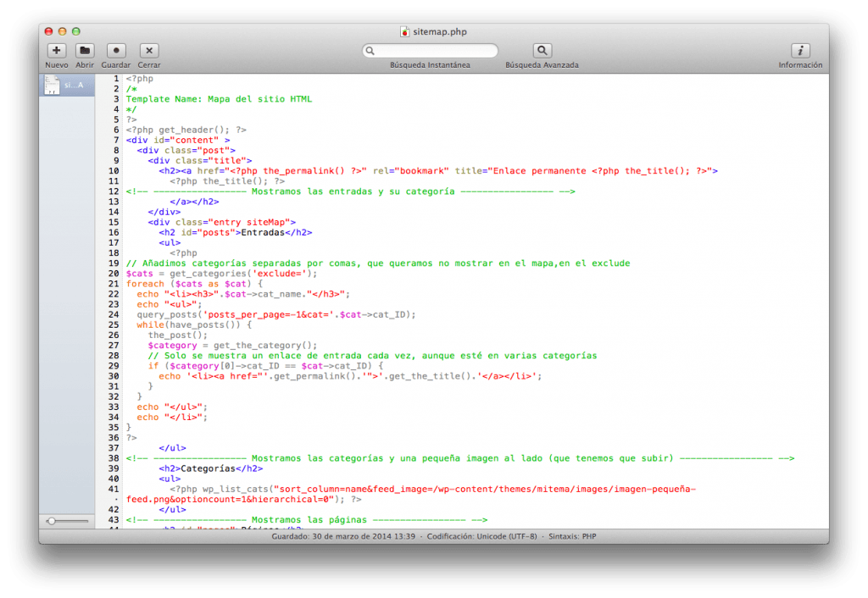Viewport: 868px width, 598px height.
Task: Click the "Template Name: Mapa del sitio HTML" comment
Action: coord(220,99)
